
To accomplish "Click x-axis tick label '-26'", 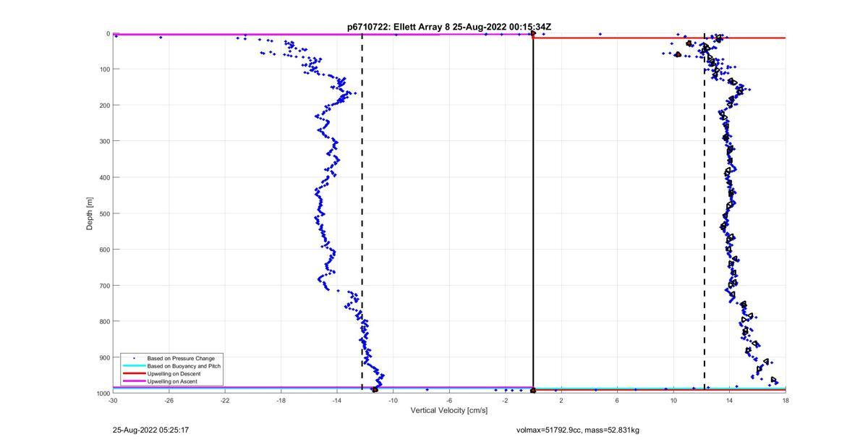I will tap(169, 400).
